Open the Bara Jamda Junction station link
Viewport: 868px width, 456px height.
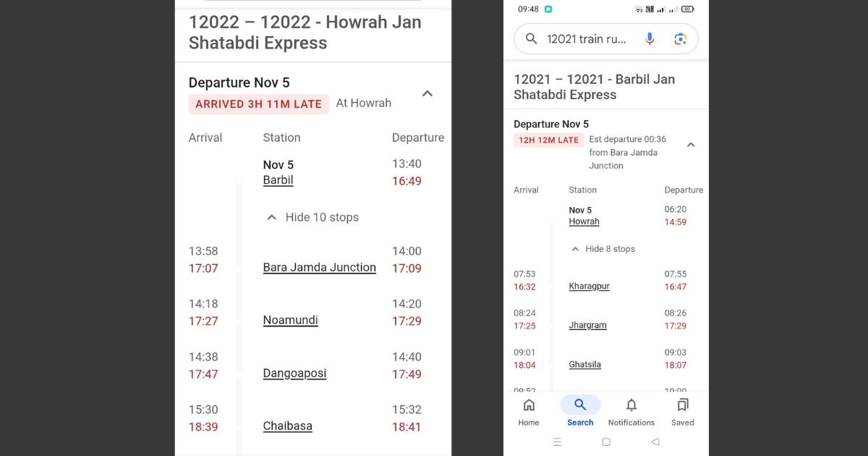(319, 267)
